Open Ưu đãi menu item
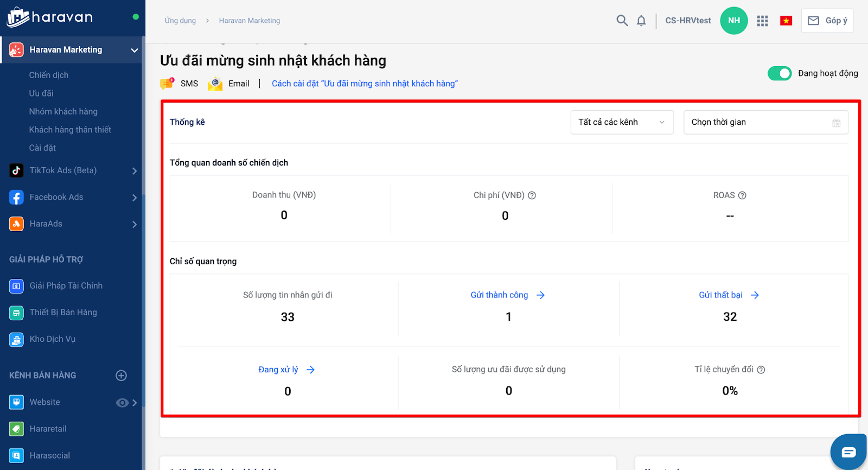This screenshot has height=470, width=868. pyautogui.click(x=41, y=93)
